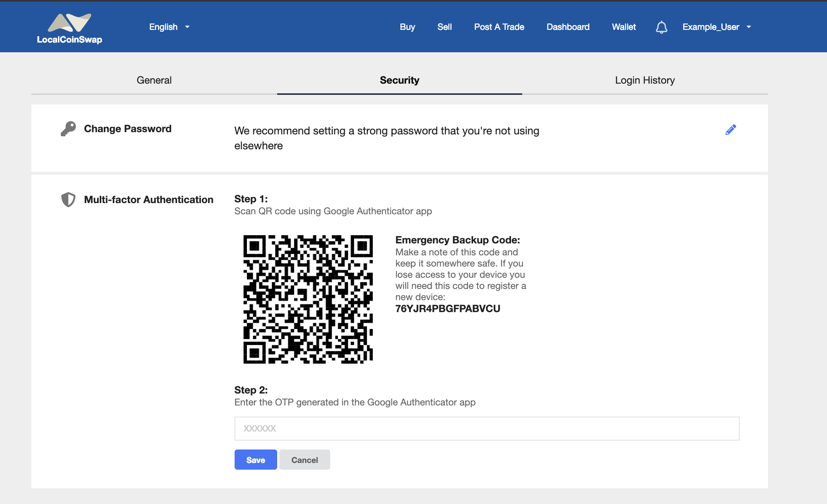Screen dimensions: 827x504
Task: Click the blue Save button
Action: pos(255,460)
